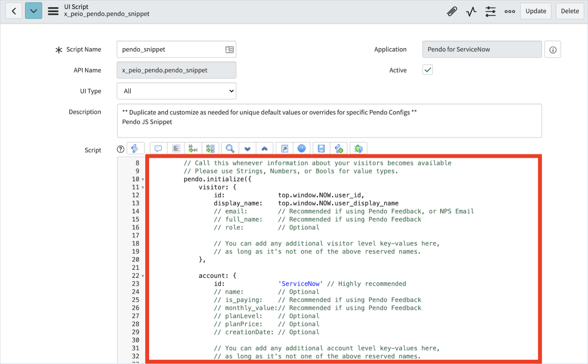Click '// monthly_value:' comment on line 26
Image resolution: width=588 pixels, height=364 pixels.
(246, 308)
